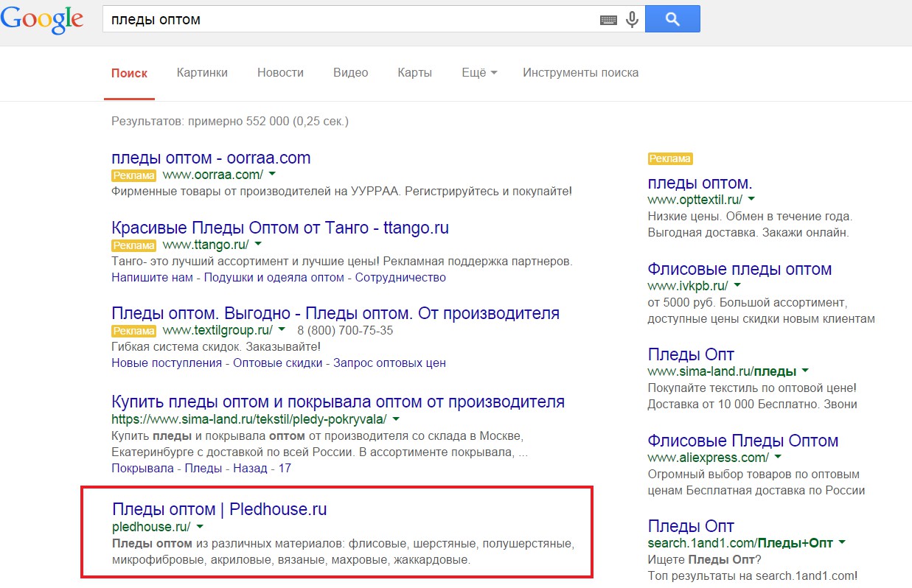Expand the arrow next to www.opttextil.ru/

click(x=751, y=200)
